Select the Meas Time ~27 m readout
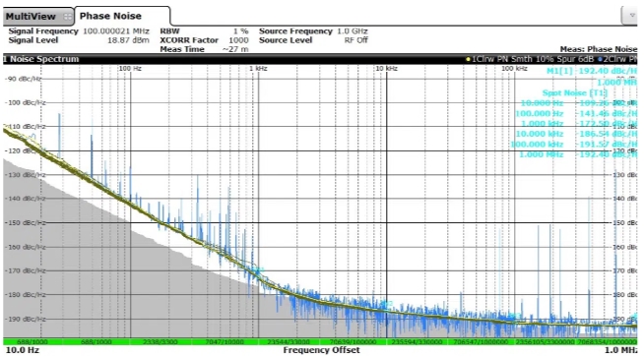Screen dimensions: 644x357 [x=204, y=49]
